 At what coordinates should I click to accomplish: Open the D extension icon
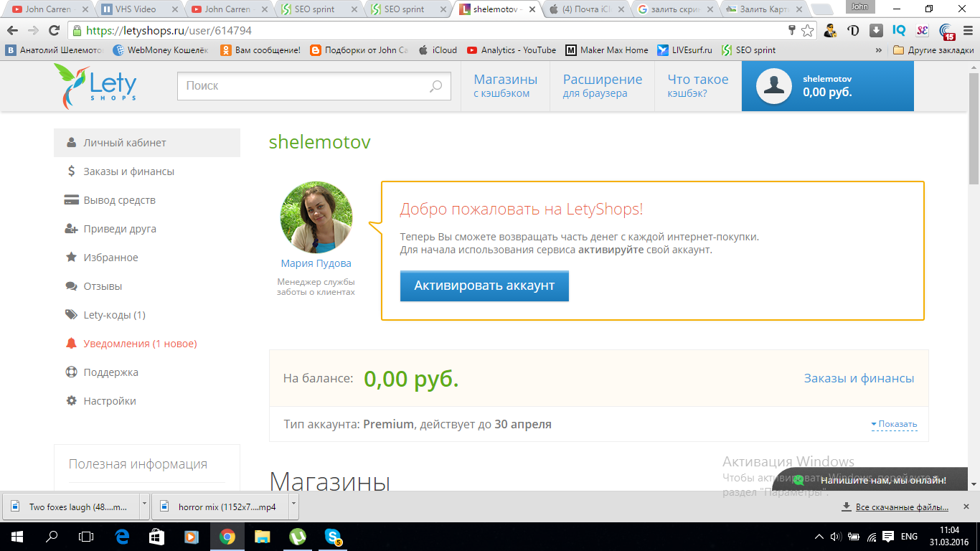click(x=853, y=31)
